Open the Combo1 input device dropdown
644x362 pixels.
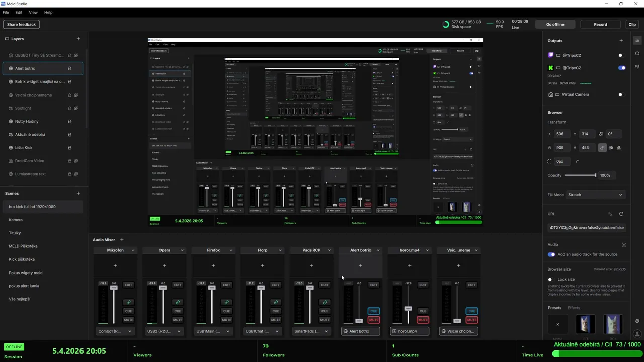coord(115,331)
